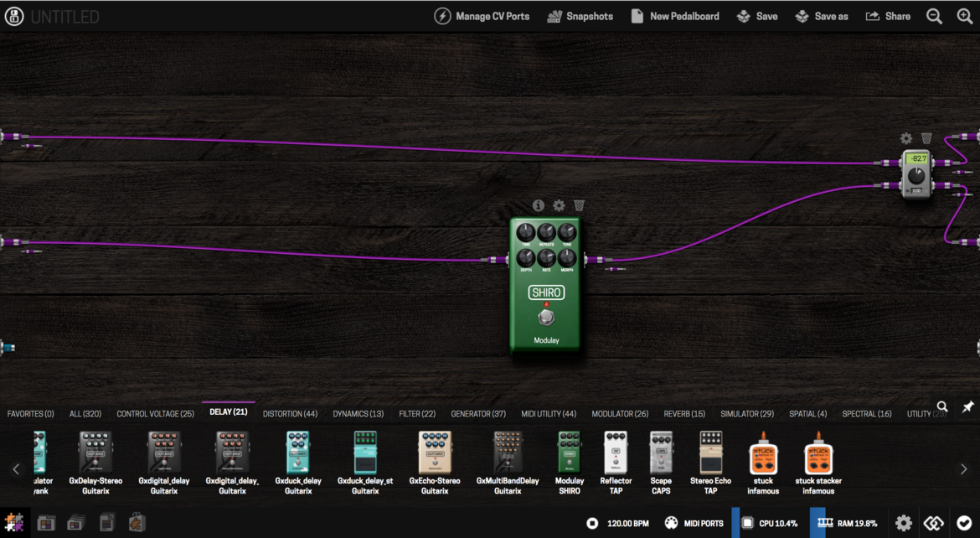Click the Modulay TIME knob
The width and height of the screenshot is (980, 538).
point(525,232)
